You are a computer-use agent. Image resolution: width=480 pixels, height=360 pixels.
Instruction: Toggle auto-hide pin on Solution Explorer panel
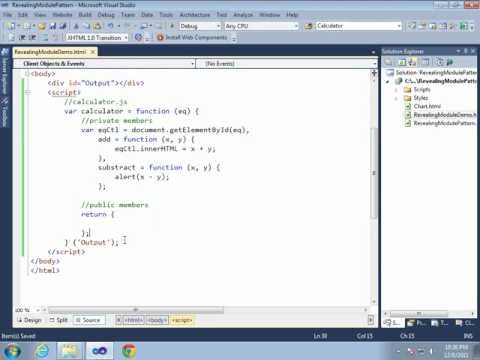[x=466, y=51]
